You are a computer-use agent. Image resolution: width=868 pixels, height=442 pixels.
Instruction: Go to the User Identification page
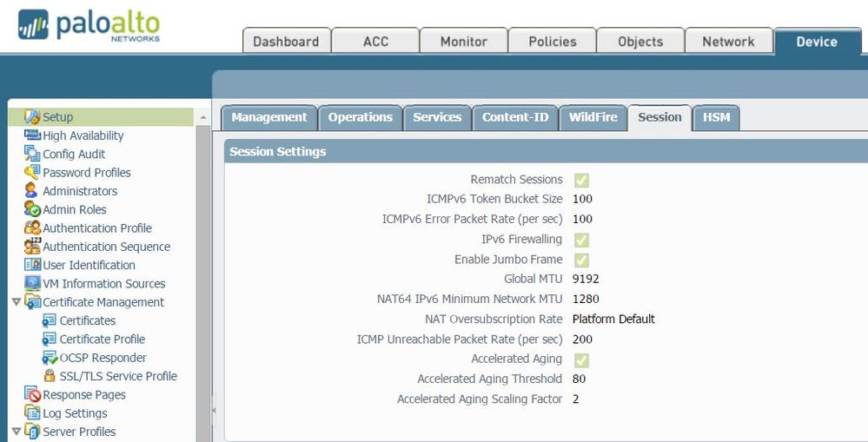(89, 265)
